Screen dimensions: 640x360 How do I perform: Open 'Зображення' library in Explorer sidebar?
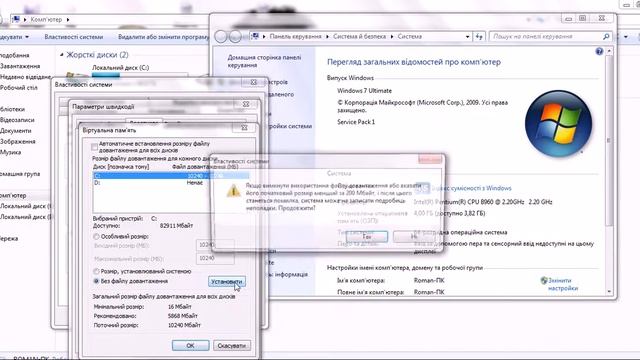[x=18, y=142]
